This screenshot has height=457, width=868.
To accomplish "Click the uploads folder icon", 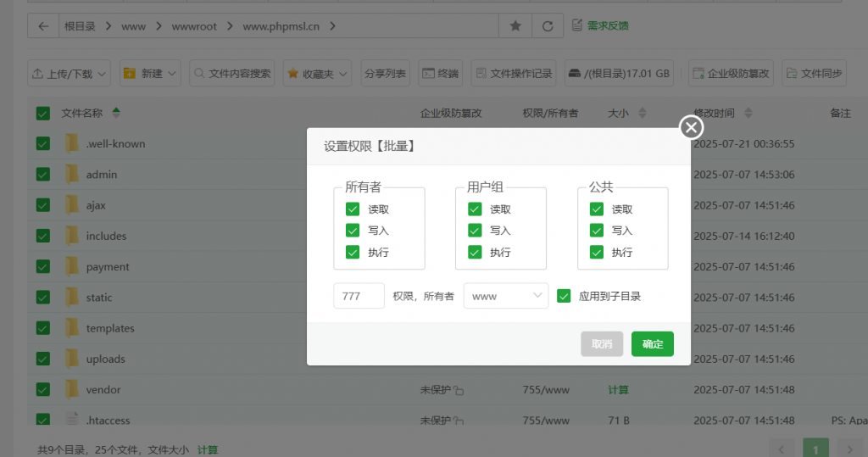I will tap(72, 359).
